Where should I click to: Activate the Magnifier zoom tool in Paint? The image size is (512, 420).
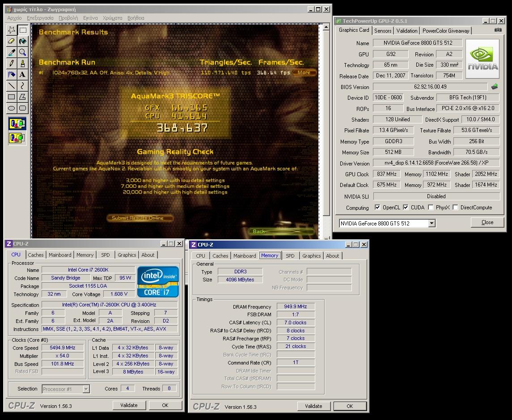point(23,52)
